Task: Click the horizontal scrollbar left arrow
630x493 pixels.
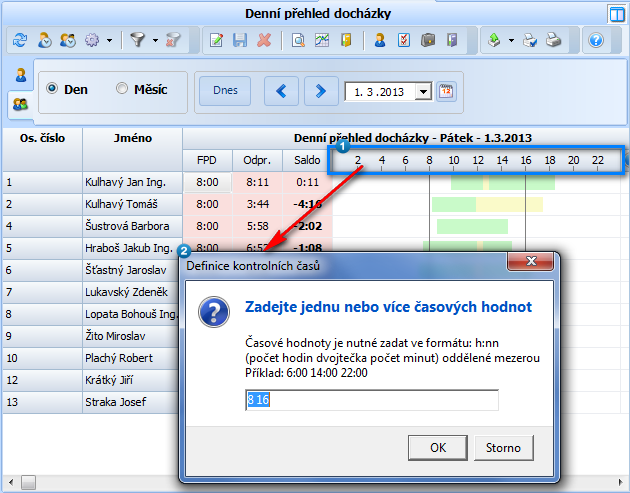Action: coord(10,482)
